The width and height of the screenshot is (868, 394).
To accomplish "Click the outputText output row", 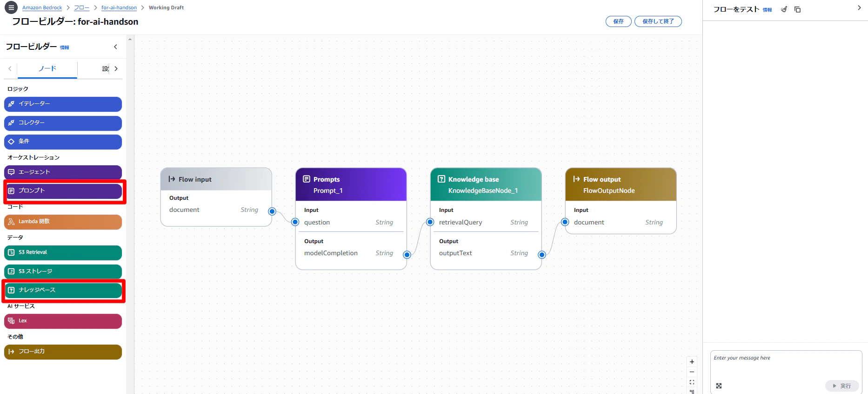I will [484, 253].
